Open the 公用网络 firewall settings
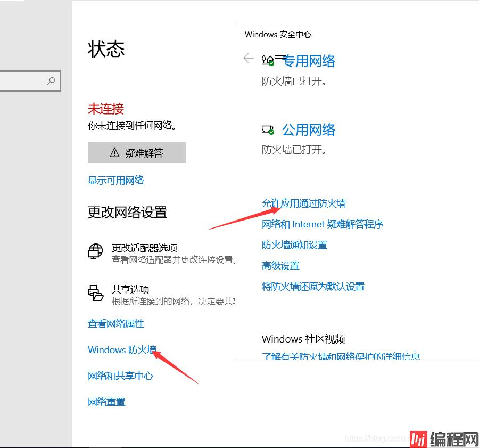The width and height of the screenshot is (479, 448). [309, 130]
